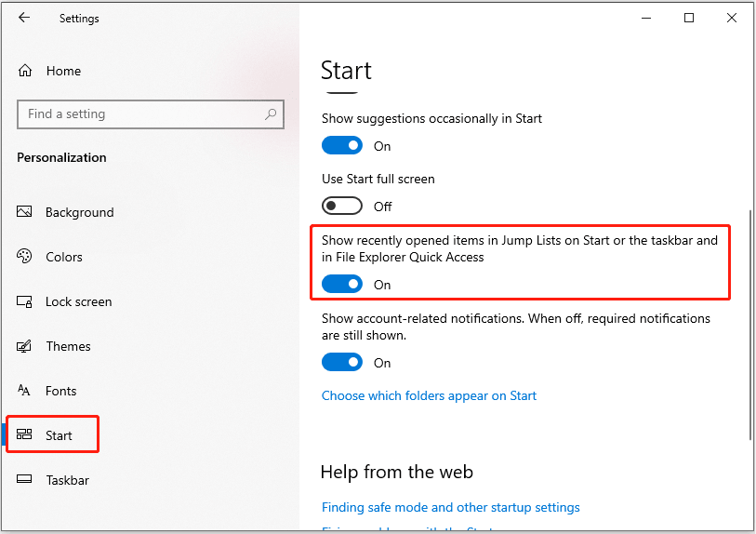Click the back arrow in Settings
The width and height of the screenshot is (756, 534).
coord(24,18)
